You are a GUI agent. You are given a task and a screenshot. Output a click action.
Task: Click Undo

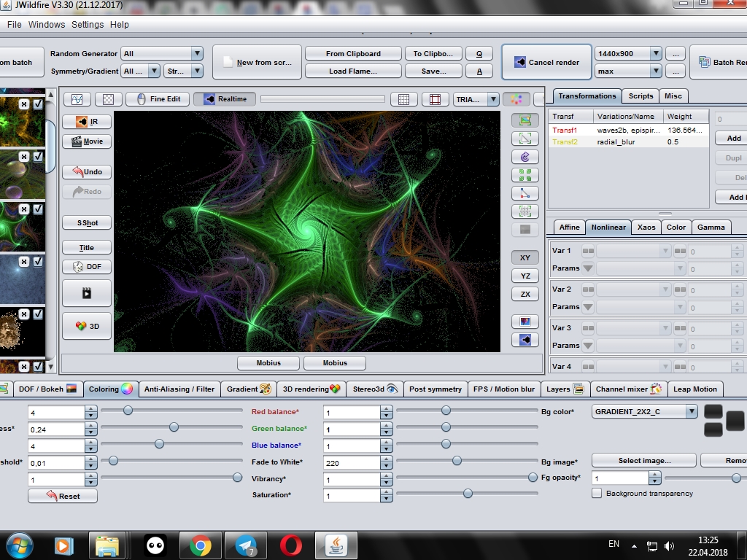point(87,172)
